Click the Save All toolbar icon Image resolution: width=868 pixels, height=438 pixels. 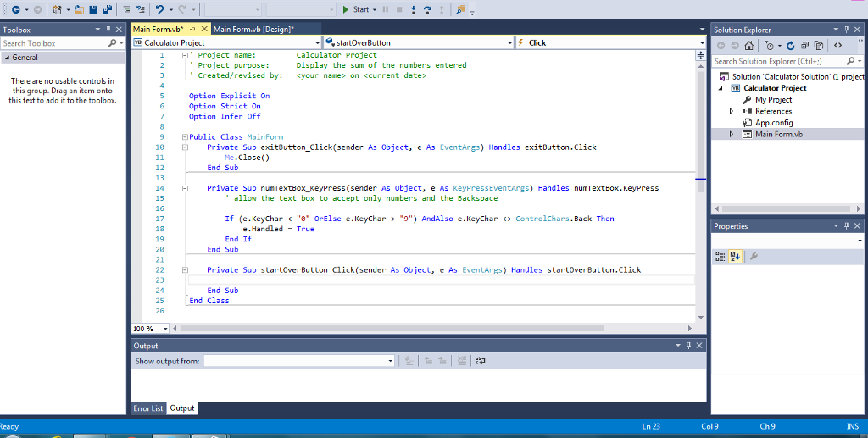[x=108, y=9]
